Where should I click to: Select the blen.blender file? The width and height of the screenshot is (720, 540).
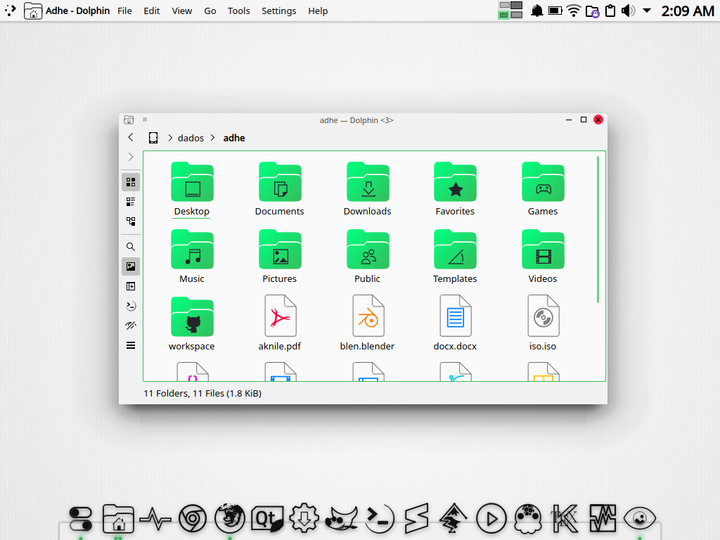[367, 324]
